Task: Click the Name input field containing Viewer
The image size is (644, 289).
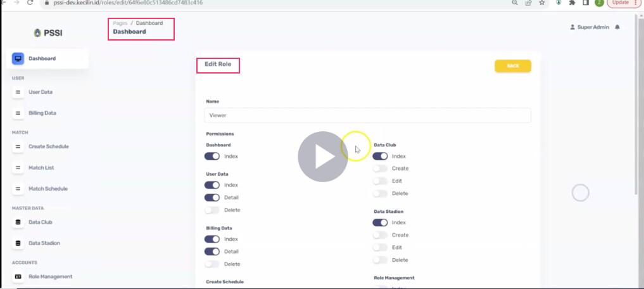Action: coord(367,115)
